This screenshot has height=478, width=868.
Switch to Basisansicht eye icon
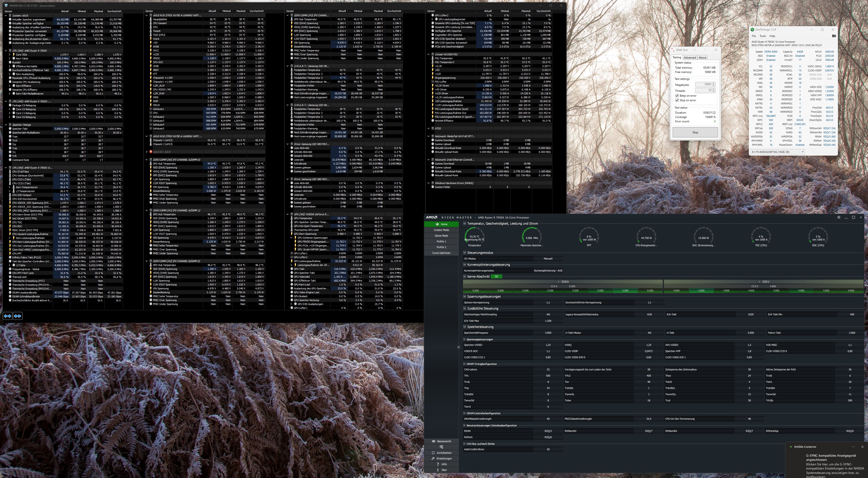coord(434,441)
